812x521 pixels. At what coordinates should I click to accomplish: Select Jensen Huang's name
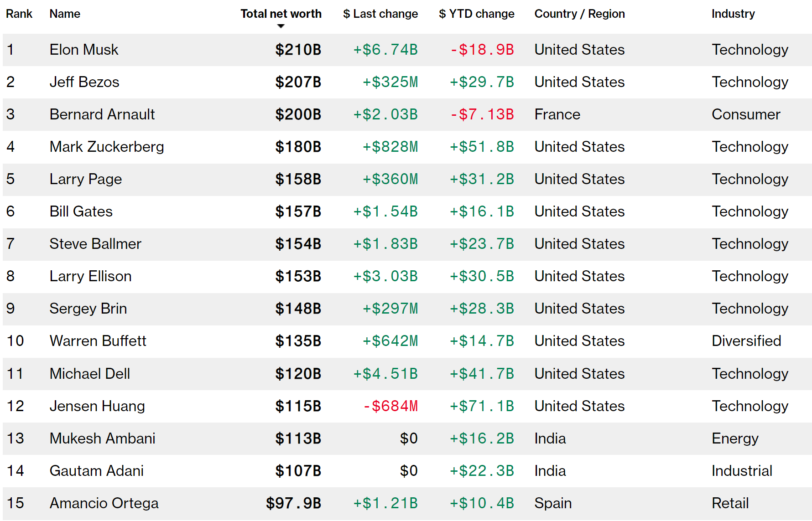(97, 406)
